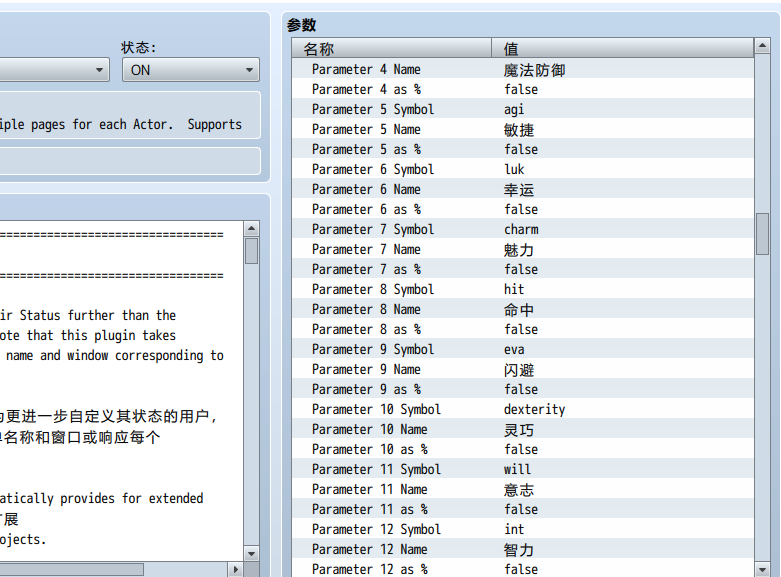
Task: Click the value hit
Action: click(514, 289)
